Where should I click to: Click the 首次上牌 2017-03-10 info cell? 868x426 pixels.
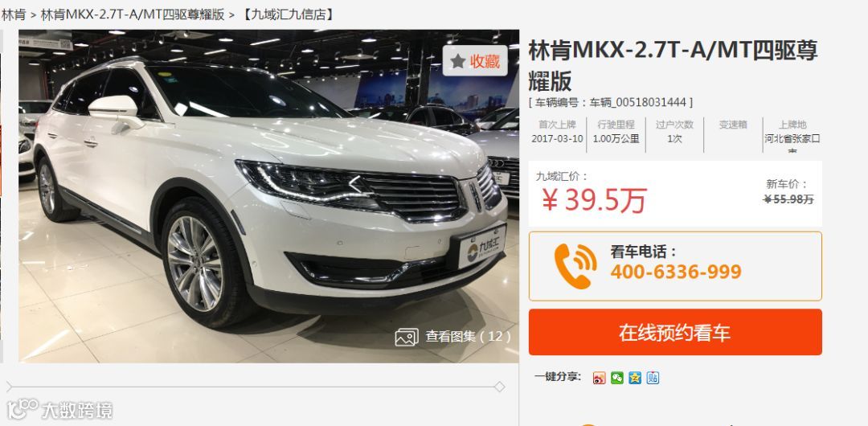tap(557, 132)
